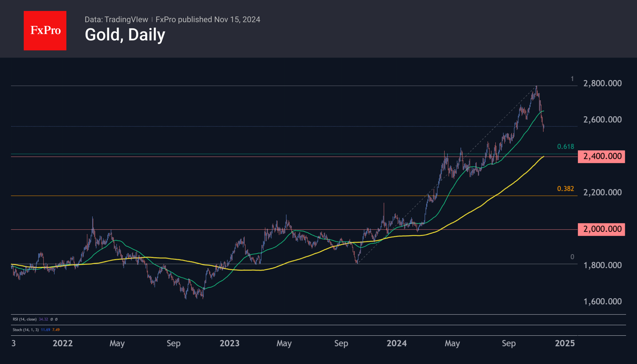Click the 2025 label on time axis
The image size is (637, 364).
(565, 343)
